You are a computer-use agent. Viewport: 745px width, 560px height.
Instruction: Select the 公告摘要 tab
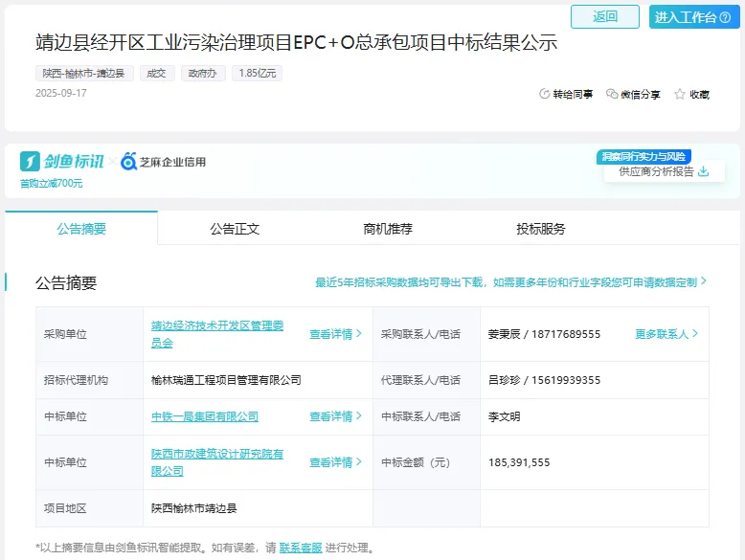coord(81,229)
